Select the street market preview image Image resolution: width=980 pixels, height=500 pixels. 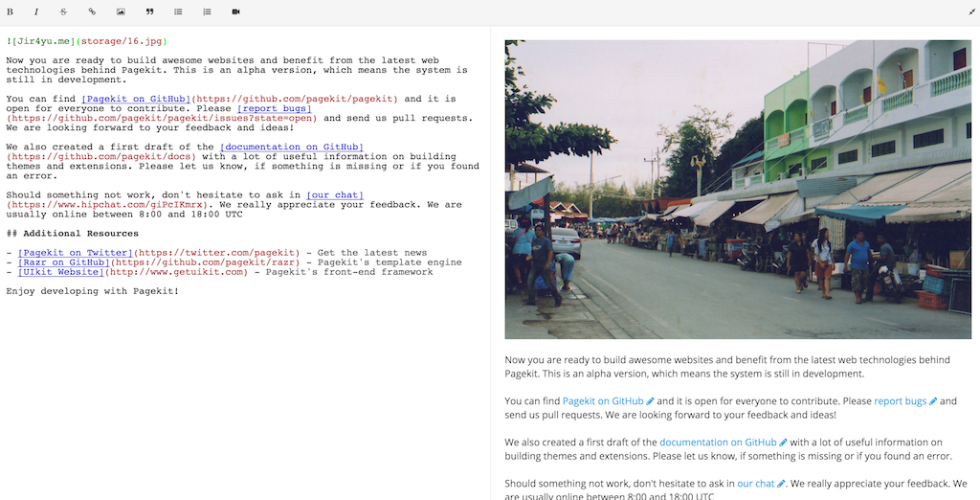point(738,190)
